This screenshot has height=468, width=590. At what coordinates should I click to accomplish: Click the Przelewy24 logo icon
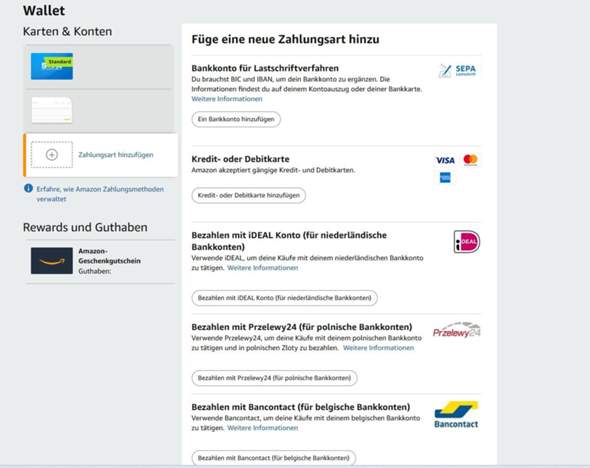tap(456, 330)
